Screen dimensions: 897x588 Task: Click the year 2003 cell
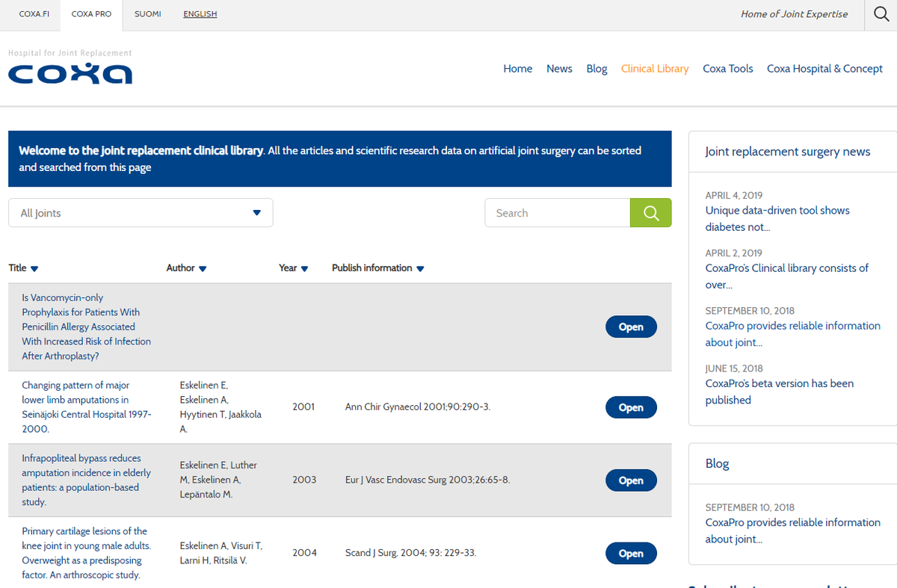pos(304,480)
